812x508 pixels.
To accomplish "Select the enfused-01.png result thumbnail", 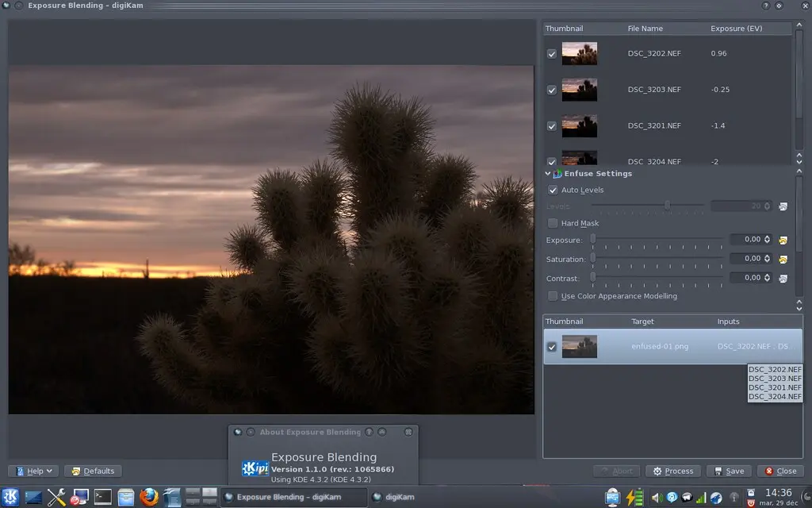I will tap(579, 346).
